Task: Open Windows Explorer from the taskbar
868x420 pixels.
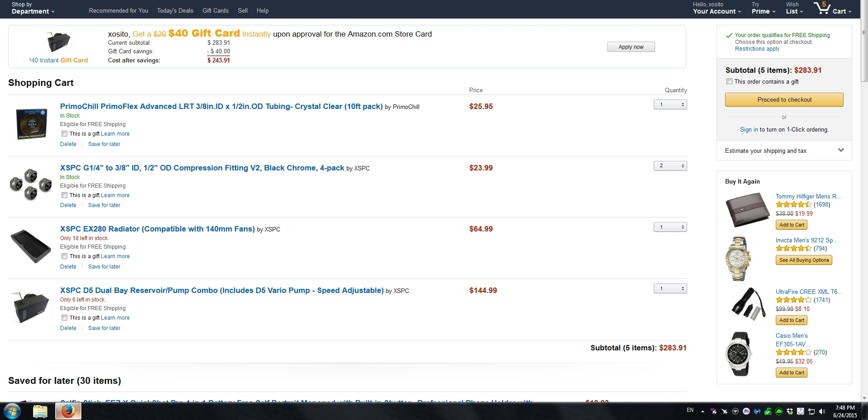Action: pyautogui.click(x=40, y=411)
